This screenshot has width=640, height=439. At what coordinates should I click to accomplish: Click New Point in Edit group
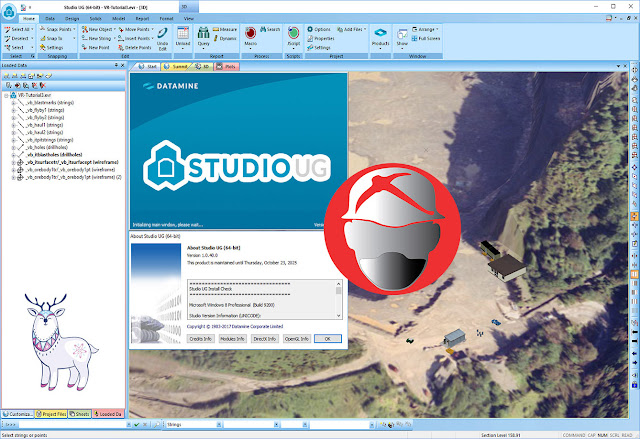96,47
